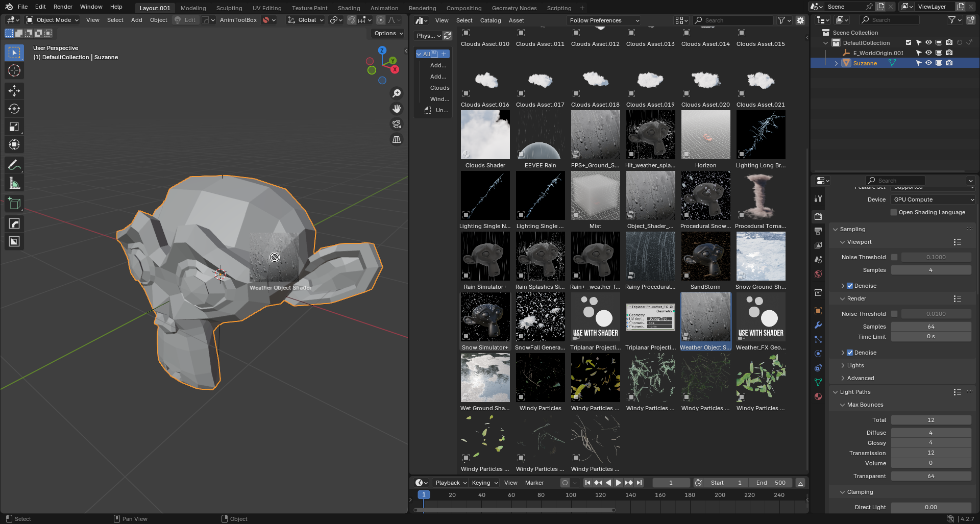Open the GPU Compute device dropdown
This screenshot has height=524, width=980.
pos(933,199)
